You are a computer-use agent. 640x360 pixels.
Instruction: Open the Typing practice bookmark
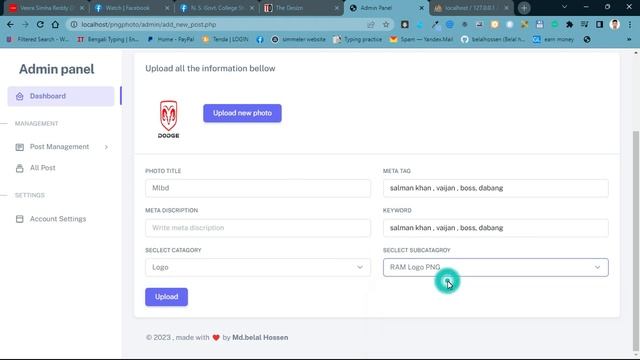point(358,40)
